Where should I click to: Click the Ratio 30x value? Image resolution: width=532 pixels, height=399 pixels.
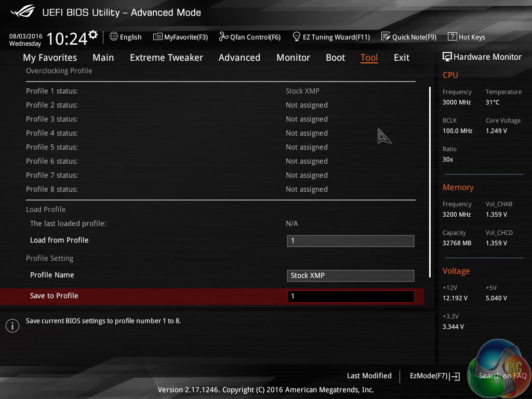448,159
